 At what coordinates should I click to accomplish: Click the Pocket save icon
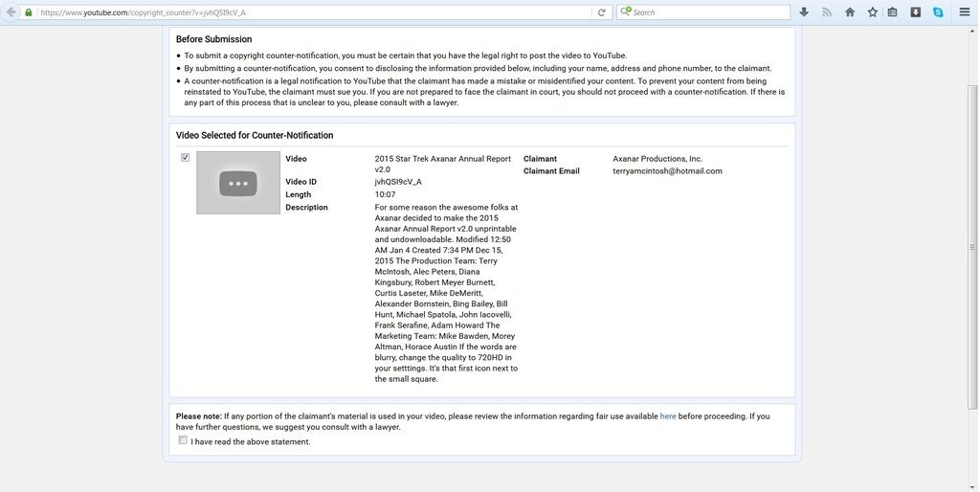pos(916,11)
